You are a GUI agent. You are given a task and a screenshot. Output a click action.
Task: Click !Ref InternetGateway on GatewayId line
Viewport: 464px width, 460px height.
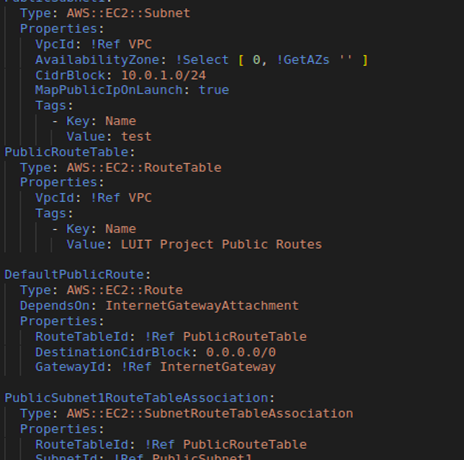198,367
